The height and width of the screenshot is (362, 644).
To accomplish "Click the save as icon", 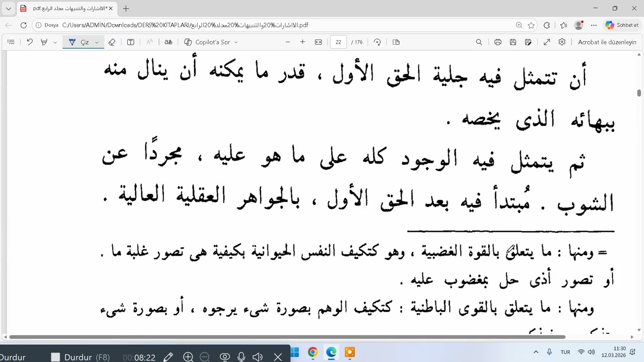I will [528, 42].
